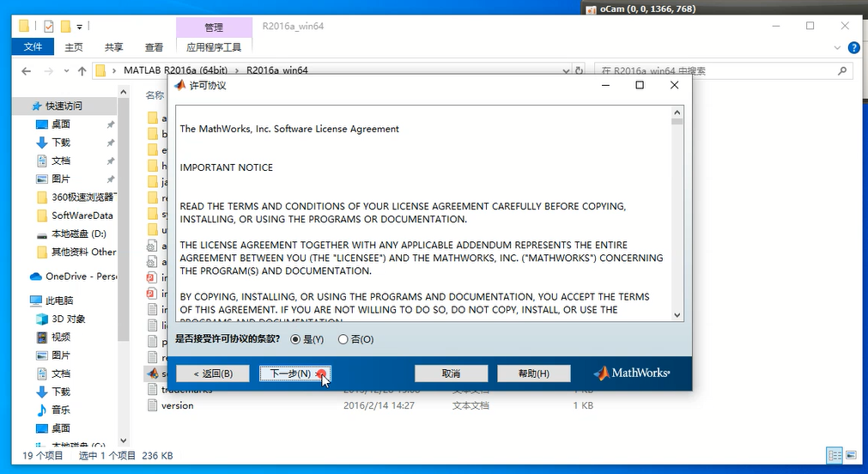Open pinned 文档 in quick access
The width and height of the screenshot is (868, 474).
(61, 161)
